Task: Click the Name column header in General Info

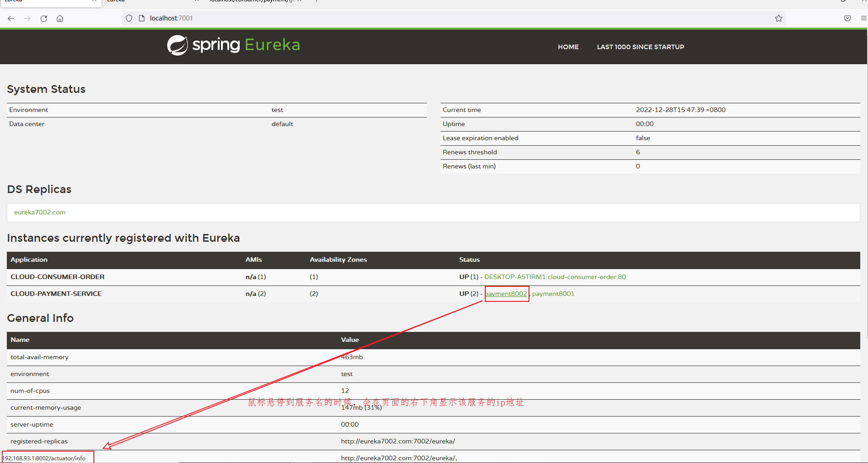Action: click(x=20, y=340)
